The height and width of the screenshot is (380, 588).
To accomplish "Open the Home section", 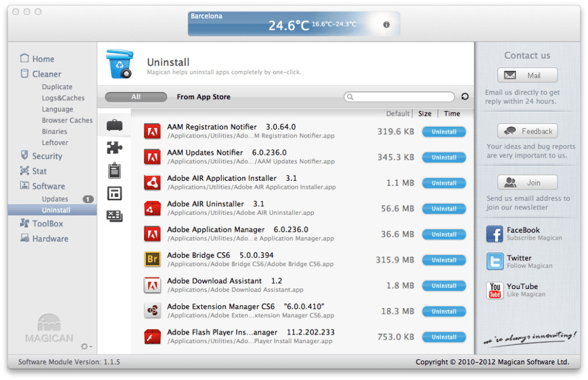I will pos(37,59).
